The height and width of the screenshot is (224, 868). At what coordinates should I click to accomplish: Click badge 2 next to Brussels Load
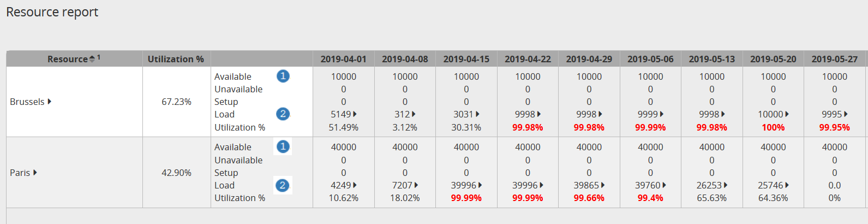283,114
